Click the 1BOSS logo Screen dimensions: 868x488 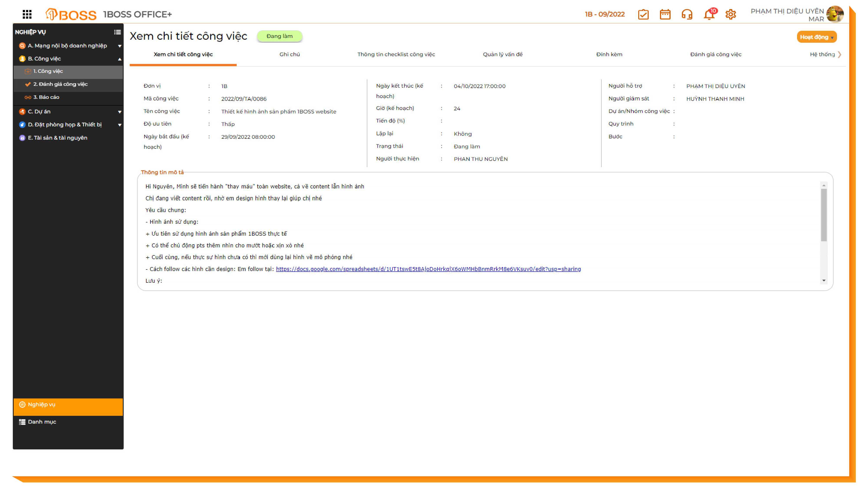tap(71, 14)
